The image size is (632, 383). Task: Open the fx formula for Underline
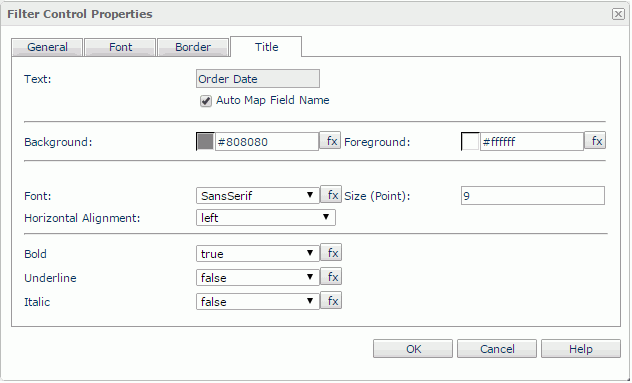coord(331,277)
